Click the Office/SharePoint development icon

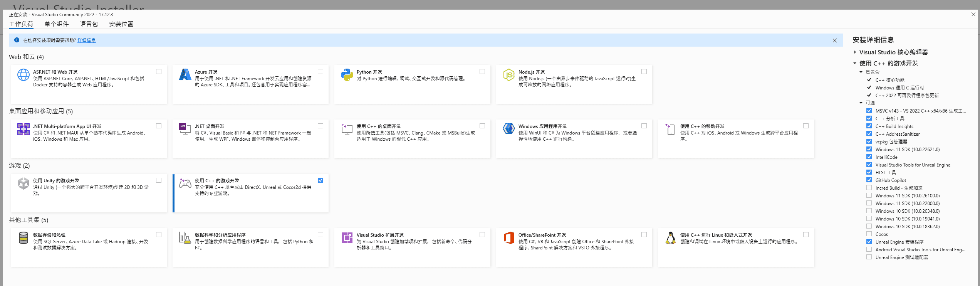[x=509, y=238]
